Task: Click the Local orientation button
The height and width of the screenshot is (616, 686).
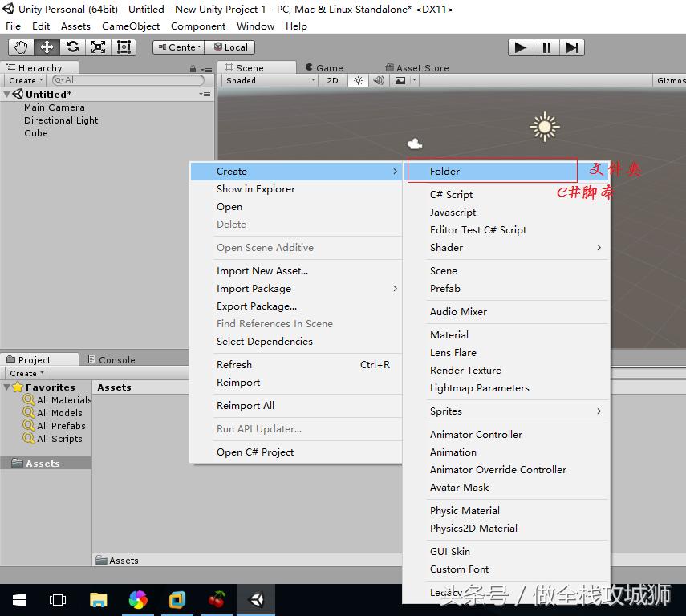Action: point(230,47)
